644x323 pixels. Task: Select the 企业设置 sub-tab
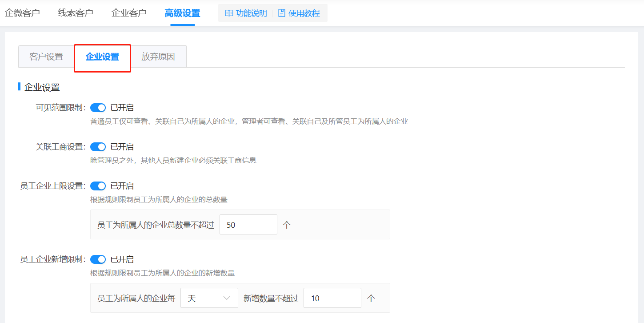[x=102, y=57]
